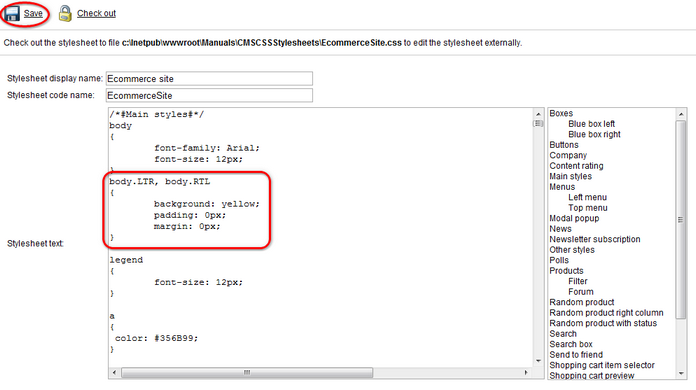Click the Check out padlock icon
696x390 pixels.
(65, 13)
